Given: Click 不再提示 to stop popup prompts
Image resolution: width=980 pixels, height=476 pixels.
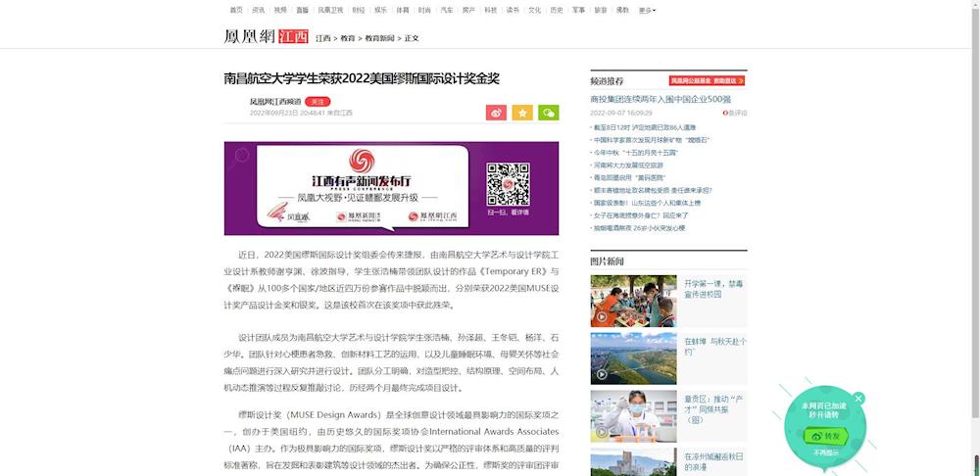Looking at the screenshot, I should click(826, 452).
